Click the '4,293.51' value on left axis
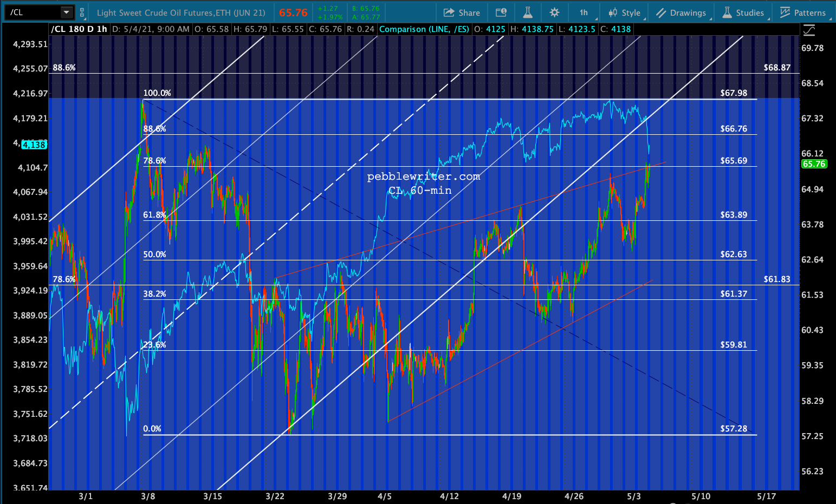This screenshot has width=836, height=504. pos(30,44)
